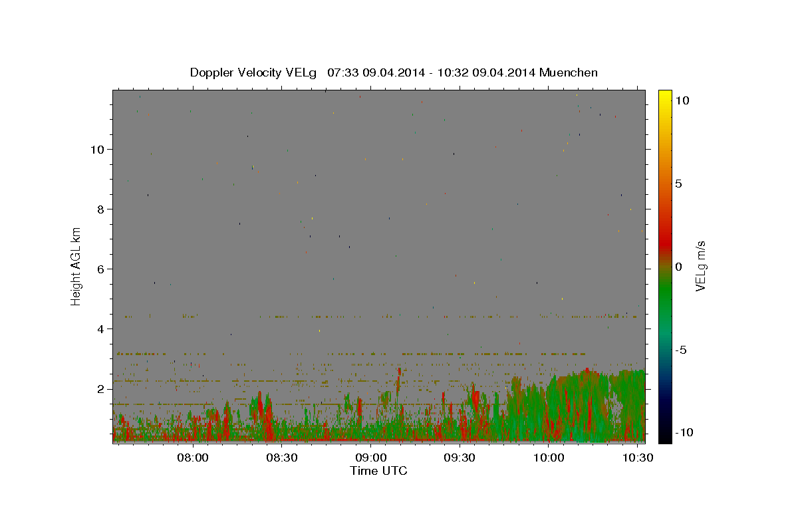This screenshot has height=532, width=798.
Task: Click the 10:30 time tick label
Action: 637,458
